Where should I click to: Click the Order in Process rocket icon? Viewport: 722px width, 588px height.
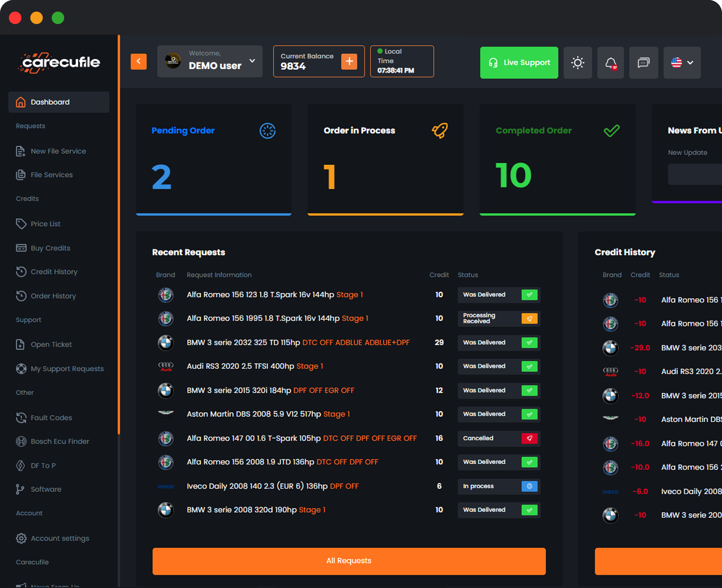point(439,131)
